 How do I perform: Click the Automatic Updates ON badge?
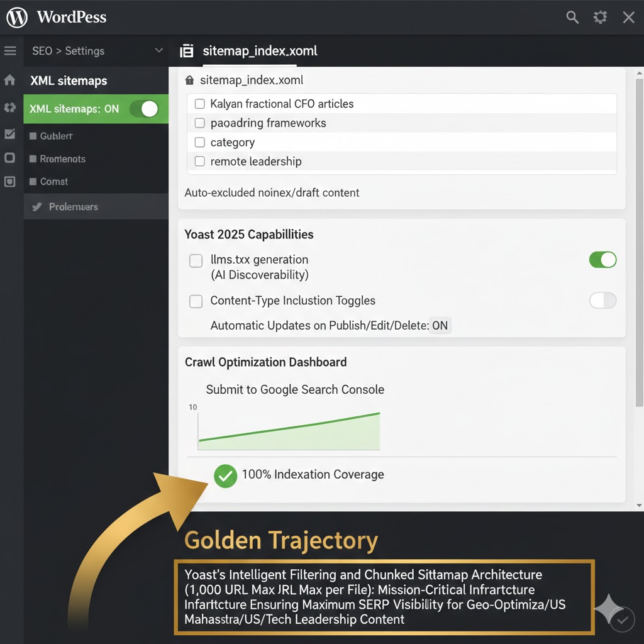(x=440, y=325)
